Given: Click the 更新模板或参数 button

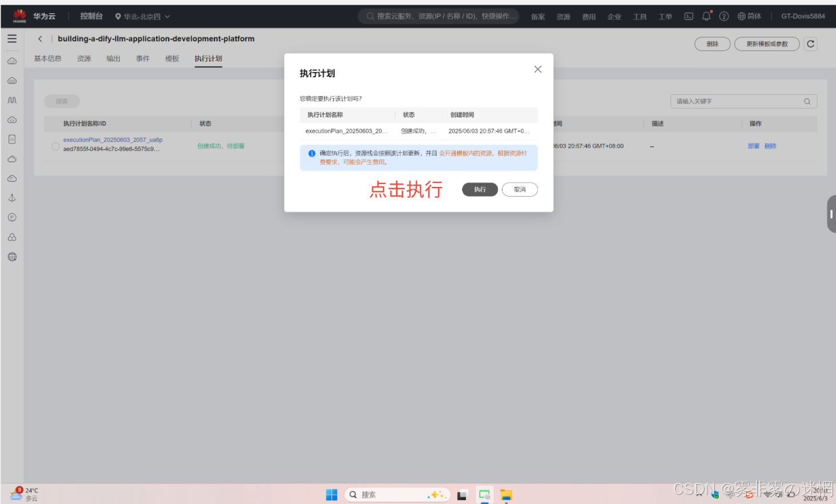Looking at the screenshot, I should tap(767, 44).
